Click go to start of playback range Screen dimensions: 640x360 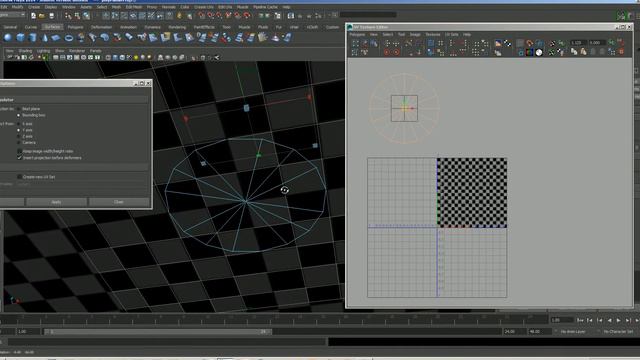580,320
